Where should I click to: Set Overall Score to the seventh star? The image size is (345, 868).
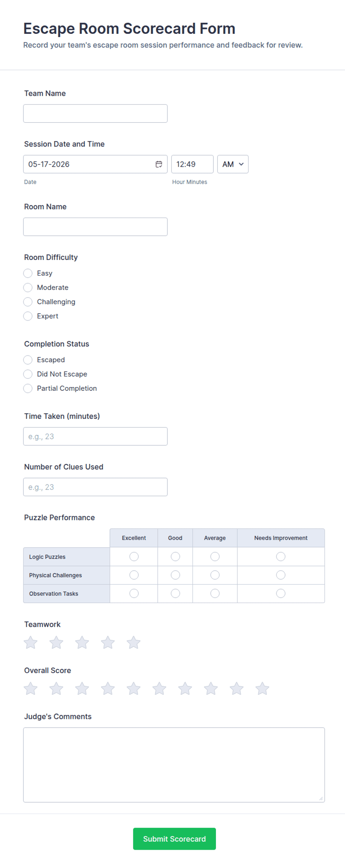tap(185, 689)
